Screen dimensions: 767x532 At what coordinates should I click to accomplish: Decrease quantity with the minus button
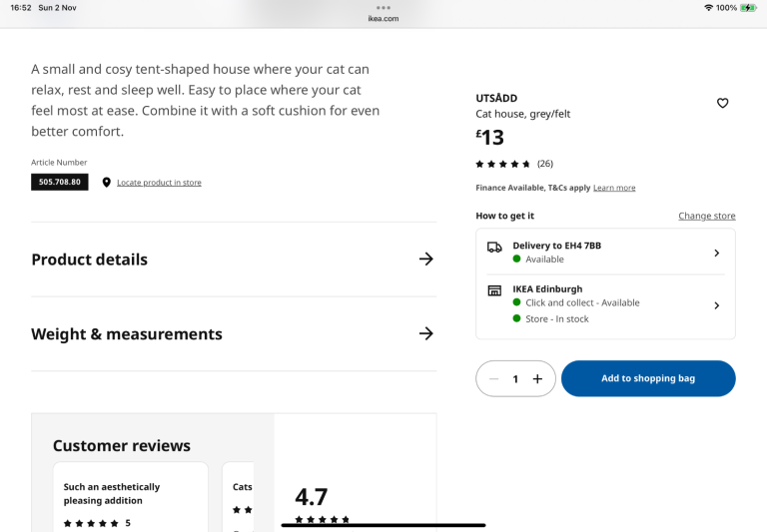(x=493, y=379)
